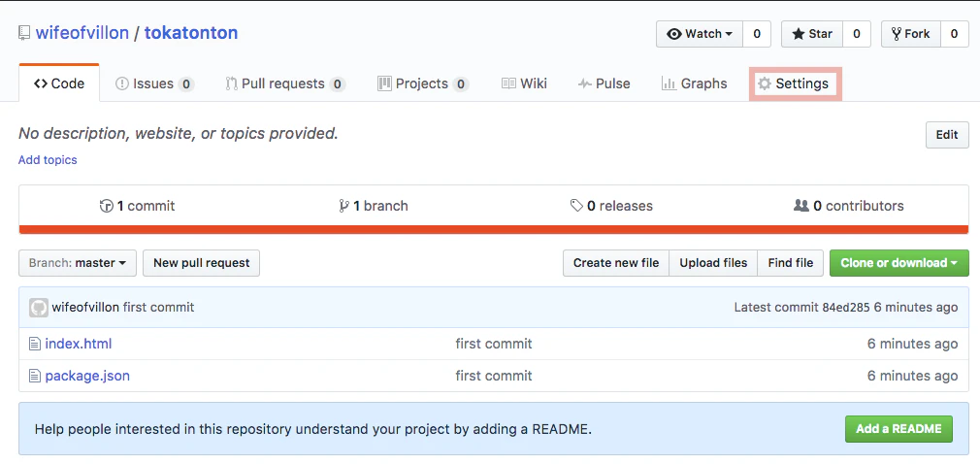Fork the repository with Fork button

pyautogui.click(x=911, y=34)
